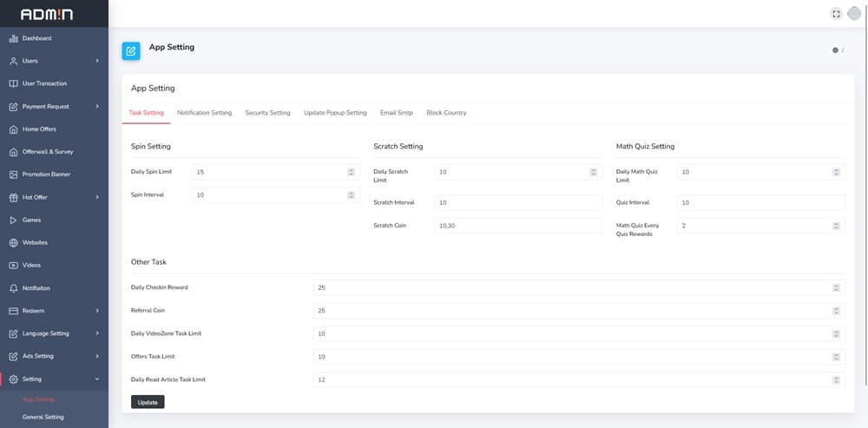This screenshot has width=868, height=428.
Task: Open General Setting in the sidebar
Action: 43,417
